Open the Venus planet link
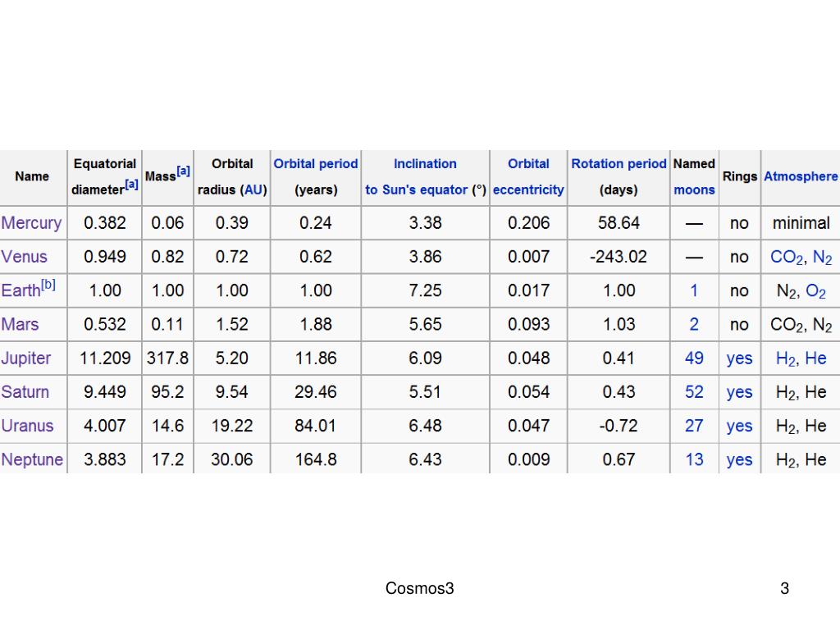 (24, 257)
